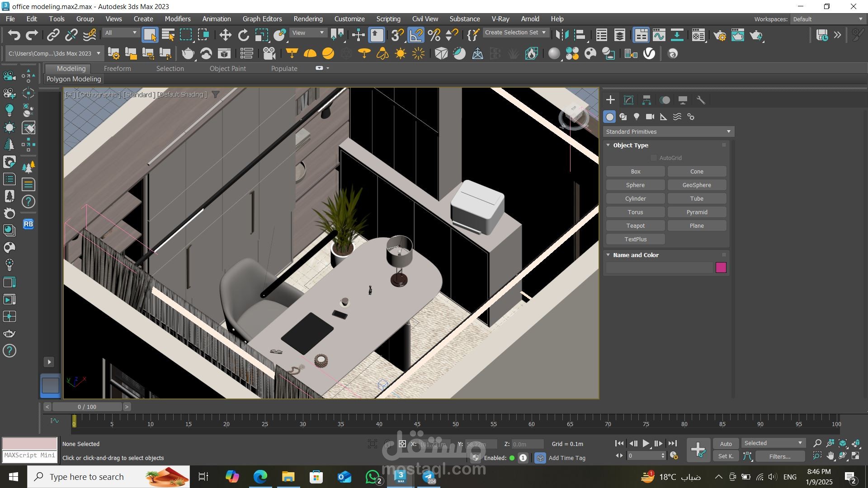Switch to the Freeform ribbon tab
Image resolution: width=868 pixels, height=488 pixels.
click(x=117, y=69)
